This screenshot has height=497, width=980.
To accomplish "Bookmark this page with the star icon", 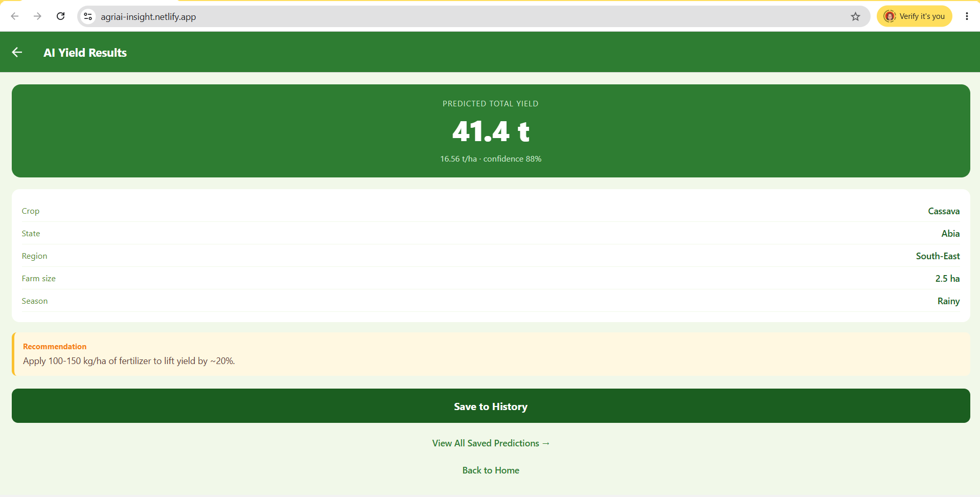I will point(855,16).
